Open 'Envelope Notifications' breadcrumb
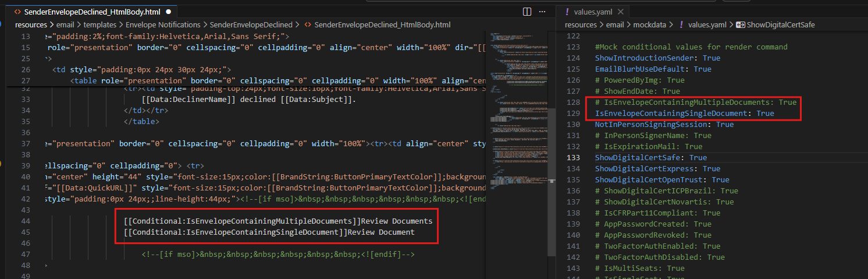868x279 pixels. point(162,24)
